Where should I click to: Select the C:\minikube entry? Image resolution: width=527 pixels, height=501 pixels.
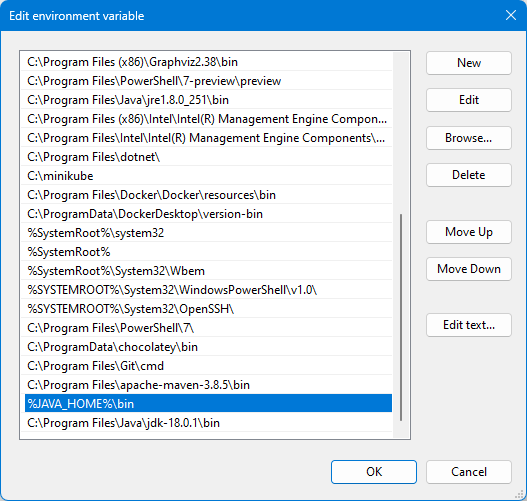pos(206,176)
